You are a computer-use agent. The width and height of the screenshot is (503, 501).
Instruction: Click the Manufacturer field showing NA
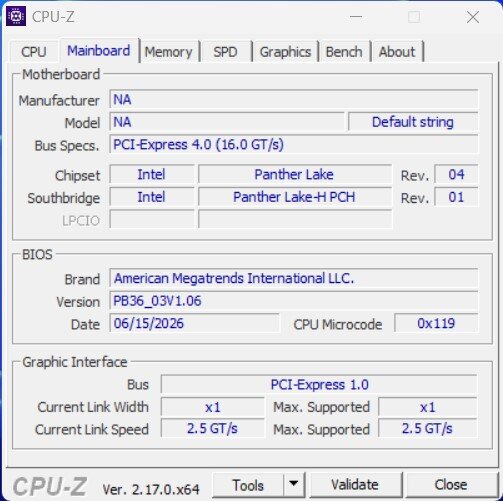click(294, 99)
